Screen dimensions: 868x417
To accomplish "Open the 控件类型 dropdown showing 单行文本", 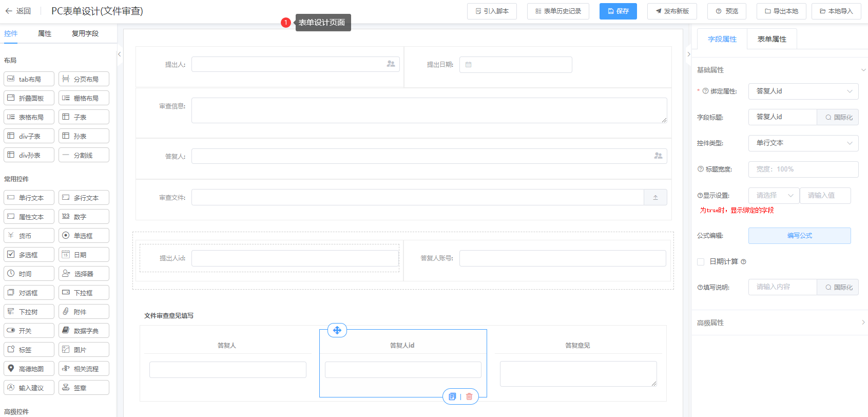I will click(x=803, y=143).
